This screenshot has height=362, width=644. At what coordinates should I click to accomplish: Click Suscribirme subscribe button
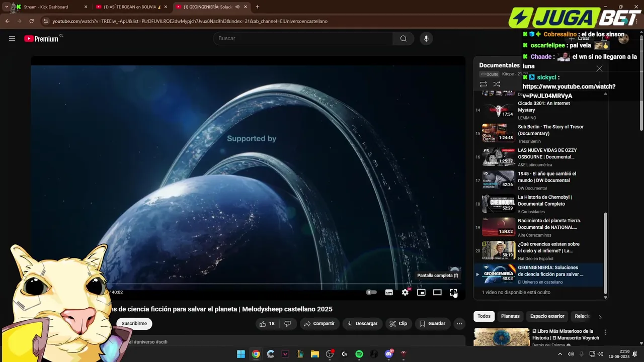click(x=134, y=324)
